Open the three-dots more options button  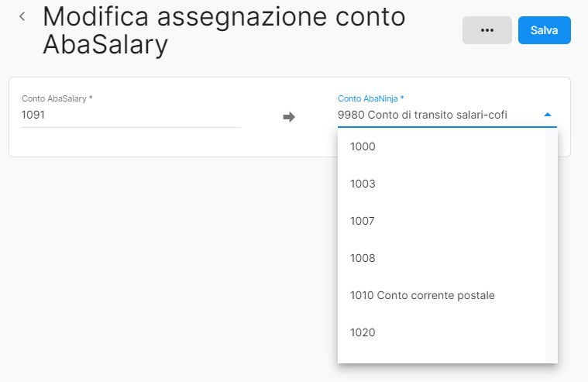(x=487, y=30)
